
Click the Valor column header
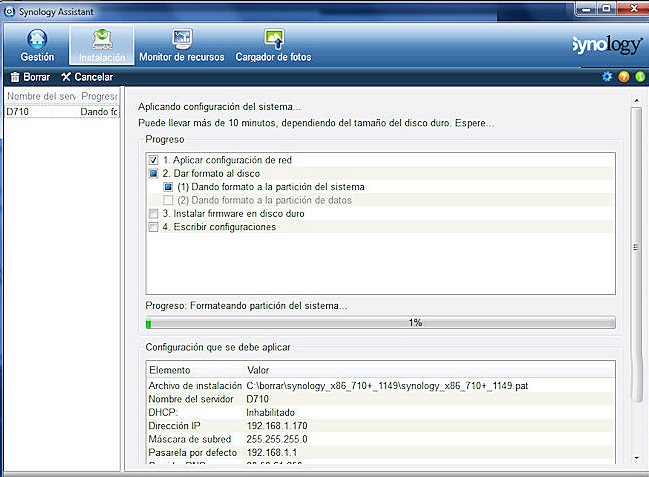coord(258,370)
